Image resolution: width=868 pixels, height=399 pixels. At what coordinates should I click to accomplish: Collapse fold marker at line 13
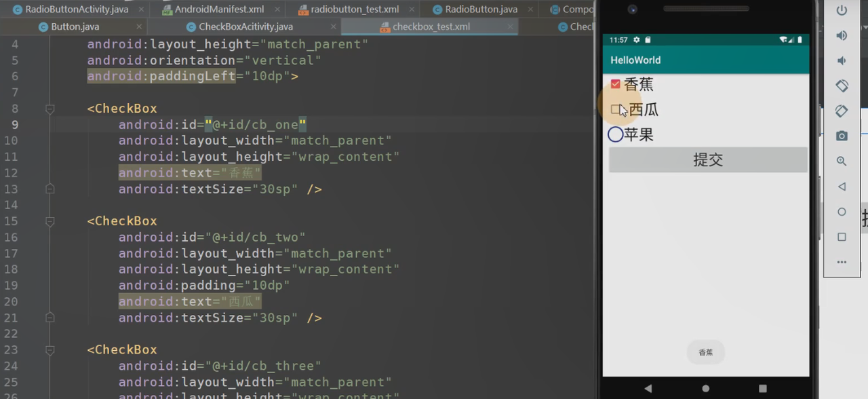click(50, 189)
